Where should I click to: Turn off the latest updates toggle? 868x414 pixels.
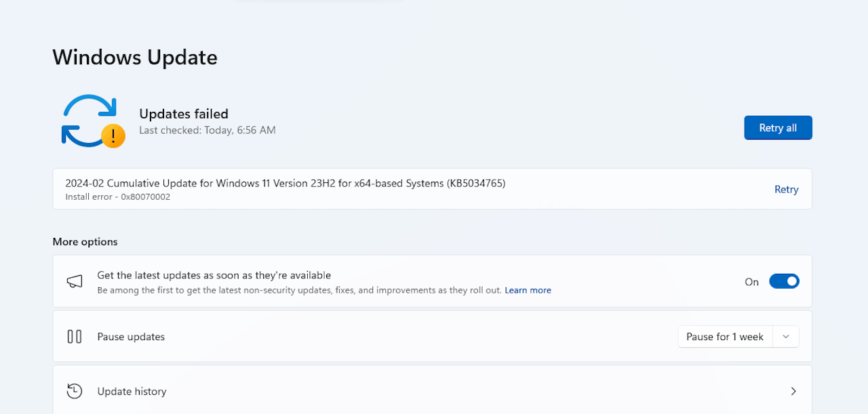784,281
